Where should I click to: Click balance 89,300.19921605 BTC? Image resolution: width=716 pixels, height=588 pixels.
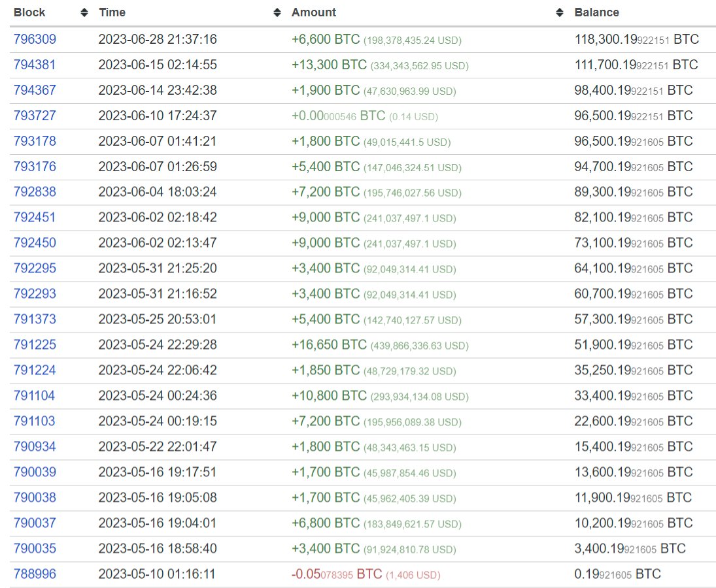tap(634, 192)
